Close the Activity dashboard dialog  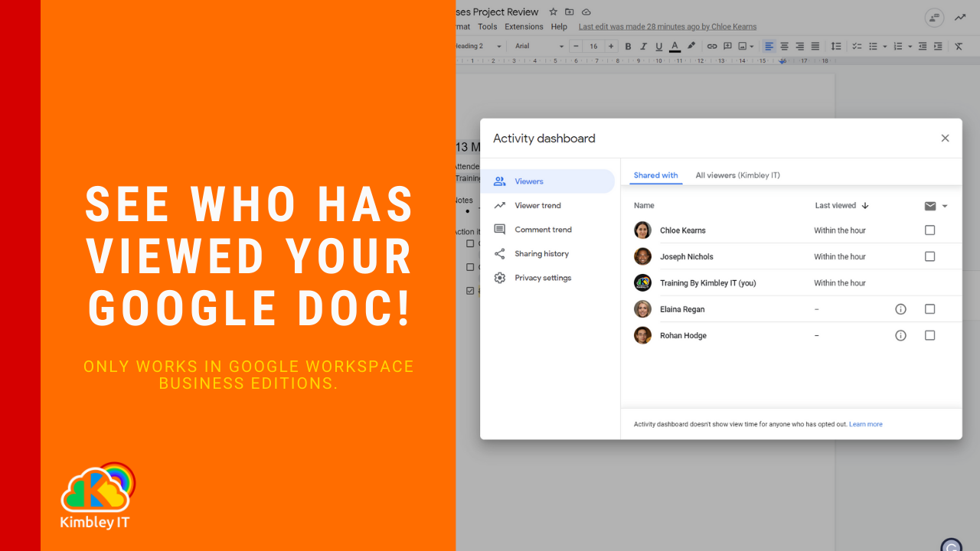click(x=945, y=139)
